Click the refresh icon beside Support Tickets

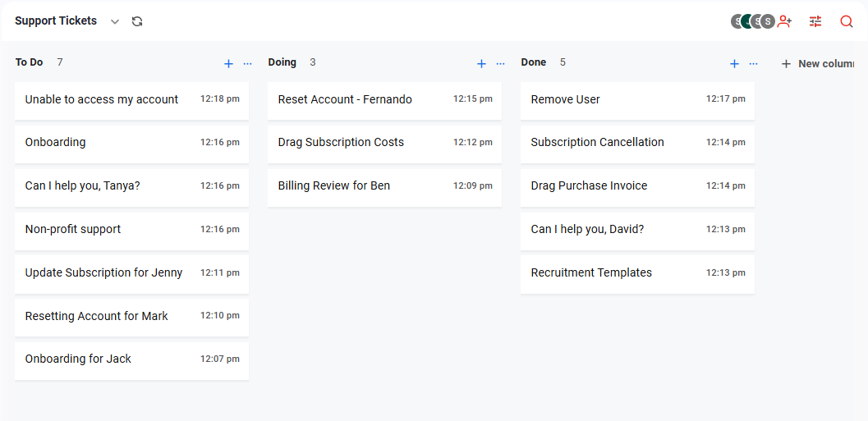click(137, 21)
